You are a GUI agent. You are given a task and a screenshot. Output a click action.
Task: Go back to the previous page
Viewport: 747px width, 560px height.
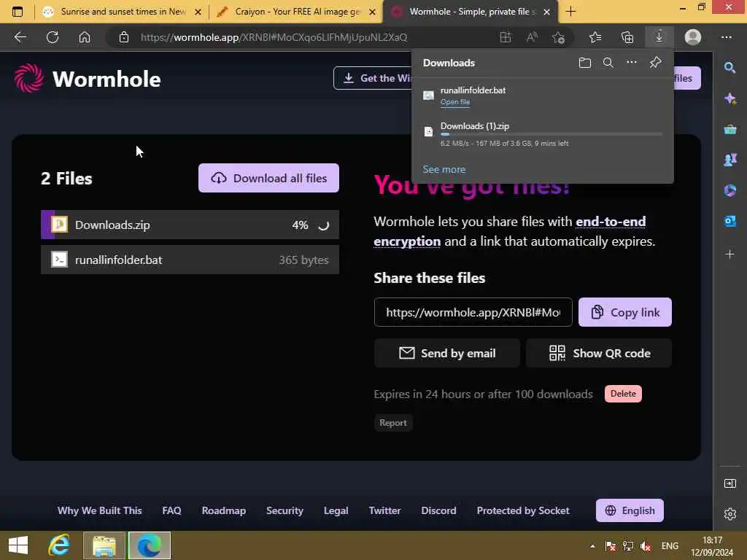20,37
